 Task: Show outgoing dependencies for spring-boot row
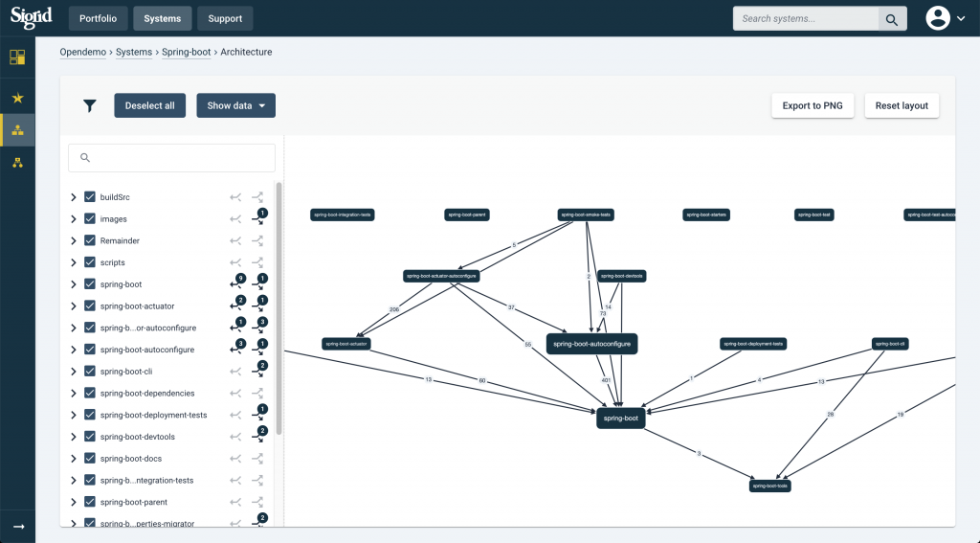tap(258, 283)
